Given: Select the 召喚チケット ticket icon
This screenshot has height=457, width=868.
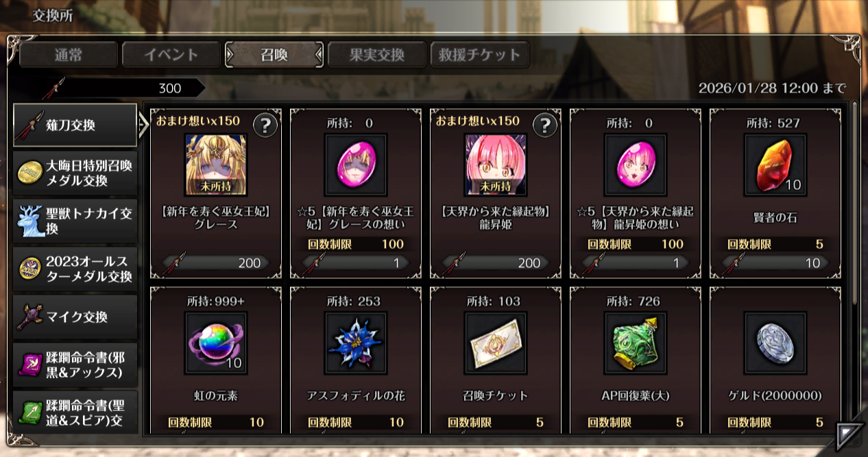Looking at the screenshot, I should (x=495, y=343).
